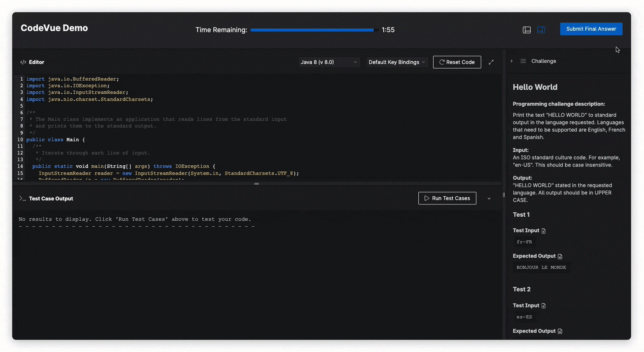644x352 pixels.
Task: Select the Challenge tab label
Action: coord(544,61)
